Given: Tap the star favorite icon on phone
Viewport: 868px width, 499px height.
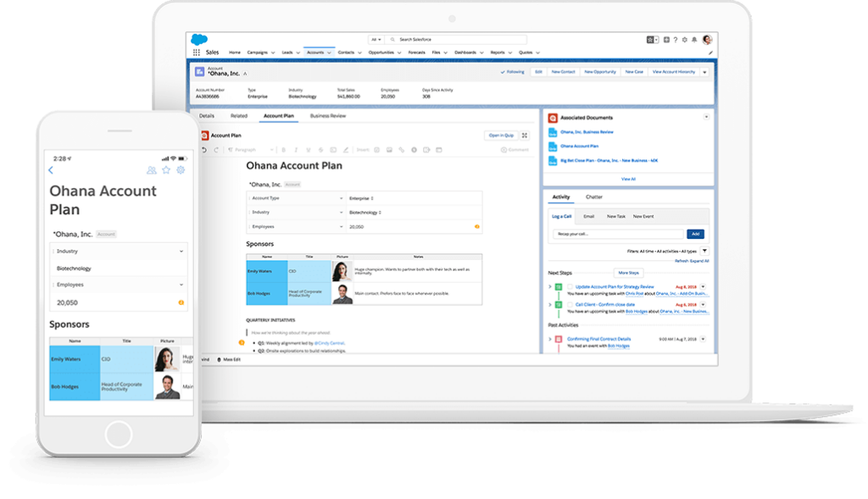Looking at the screenshot, I should pyautogui.click(x=166, y=170).
